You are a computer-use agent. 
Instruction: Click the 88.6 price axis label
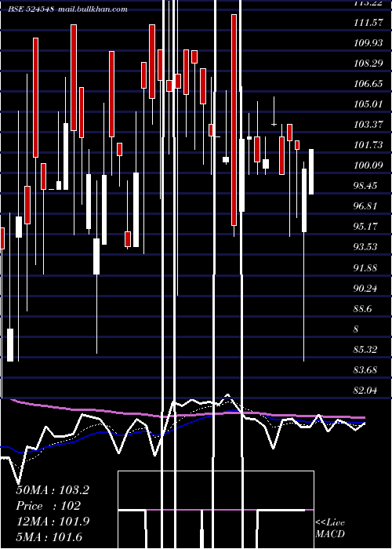pos(363,309)
